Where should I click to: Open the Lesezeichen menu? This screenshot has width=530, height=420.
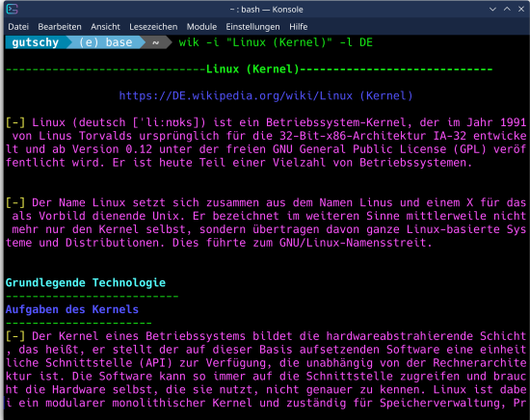tap(153, 27)
